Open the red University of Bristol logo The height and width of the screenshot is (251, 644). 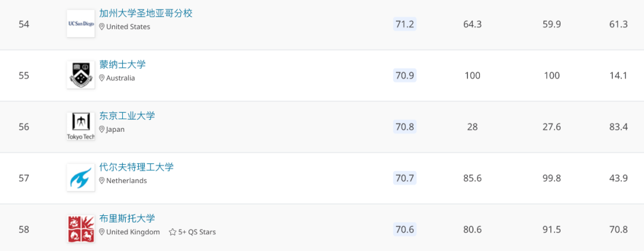[81, 229]
